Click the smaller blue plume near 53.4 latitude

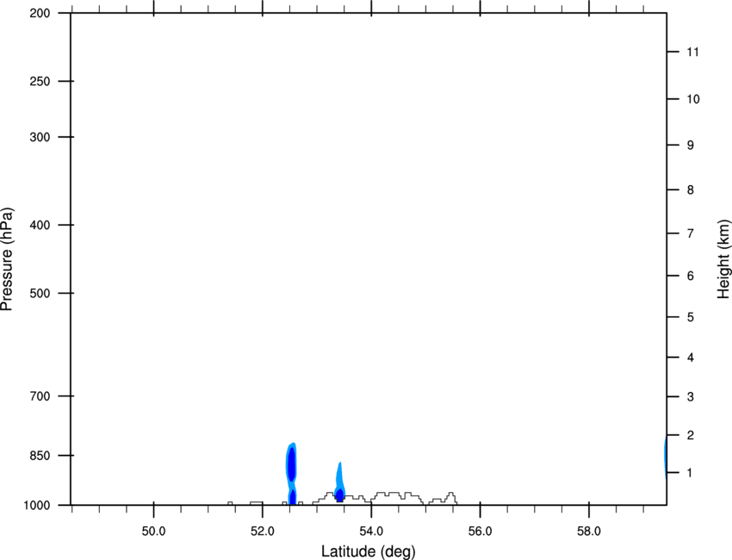[340, 482]
